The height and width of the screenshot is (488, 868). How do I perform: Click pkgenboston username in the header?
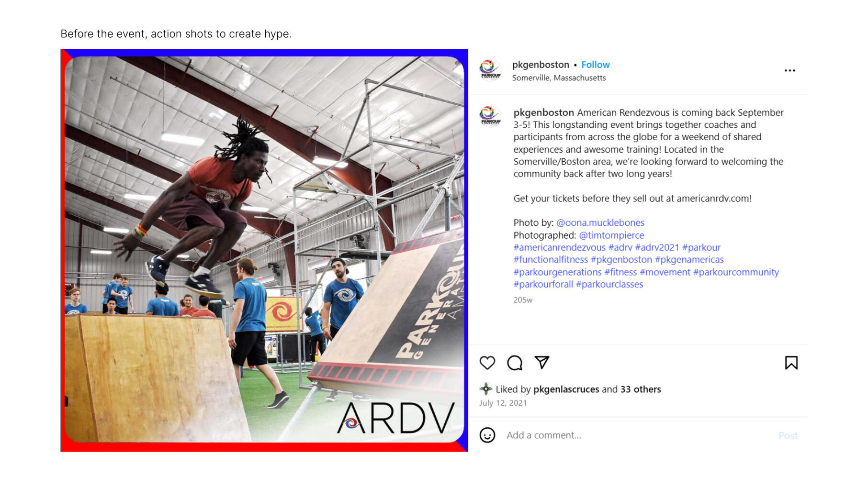point(541,65)
